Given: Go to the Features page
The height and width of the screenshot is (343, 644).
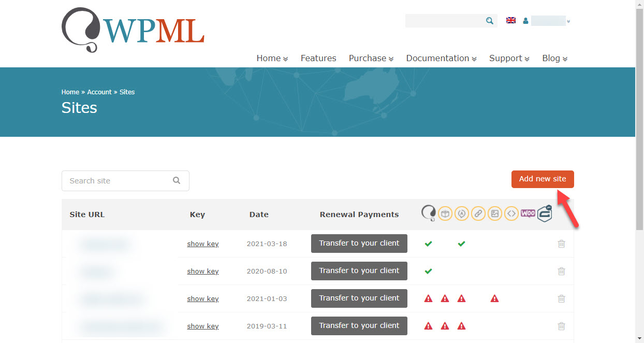Looking at the screenshot, I should click(x=318, y=58).
